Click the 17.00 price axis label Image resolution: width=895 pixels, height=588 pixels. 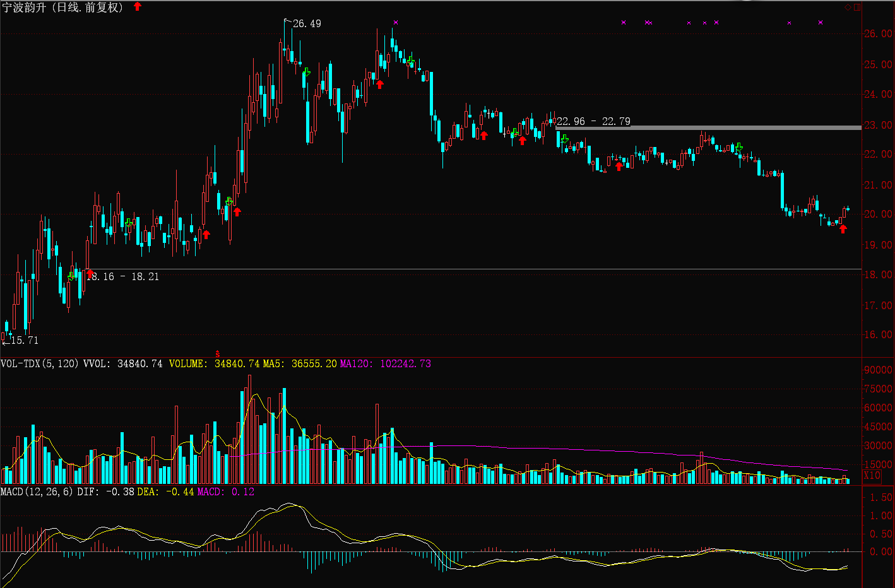point(879,305)
